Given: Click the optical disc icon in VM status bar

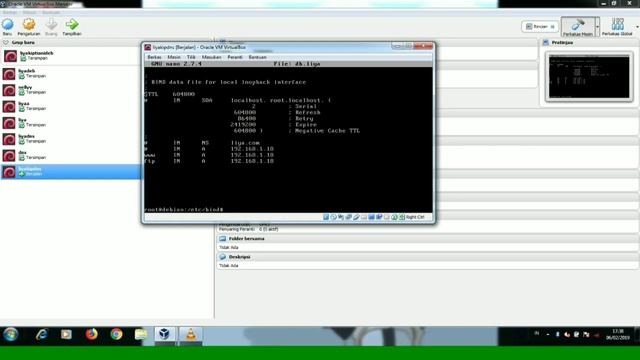Looking at the screenshot, I should click(x=333, y=217).
